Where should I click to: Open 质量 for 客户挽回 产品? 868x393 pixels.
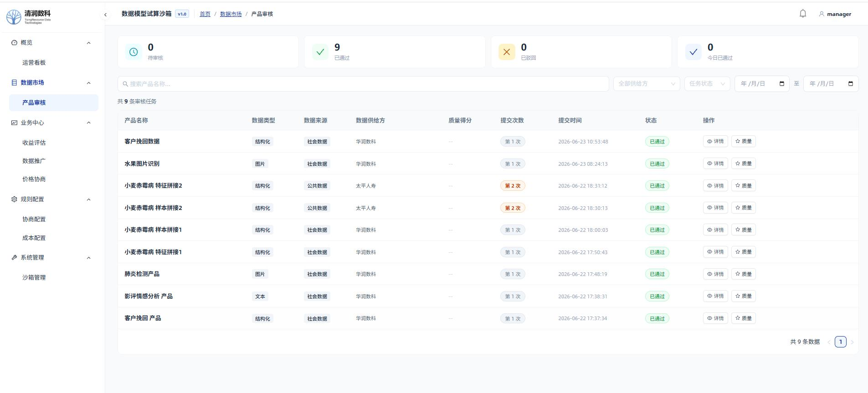(744, 318)
